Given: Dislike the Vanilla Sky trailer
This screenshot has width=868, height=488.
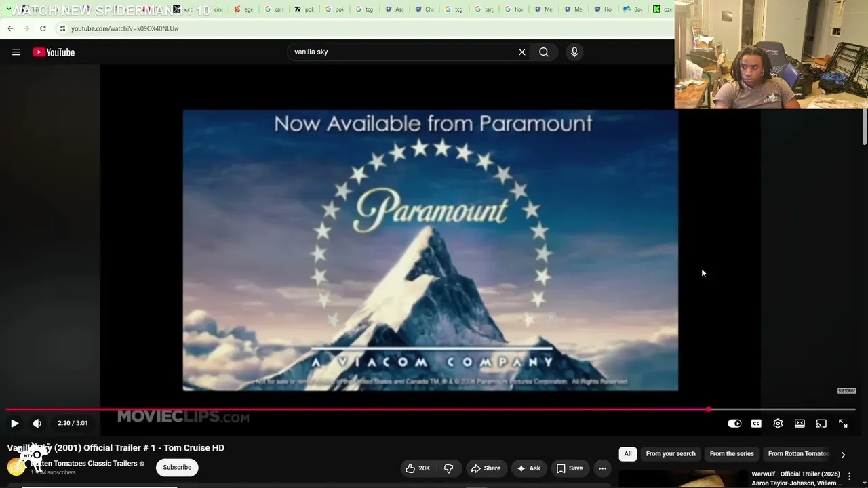Looking at the screenshot, I should pos(448,468).
